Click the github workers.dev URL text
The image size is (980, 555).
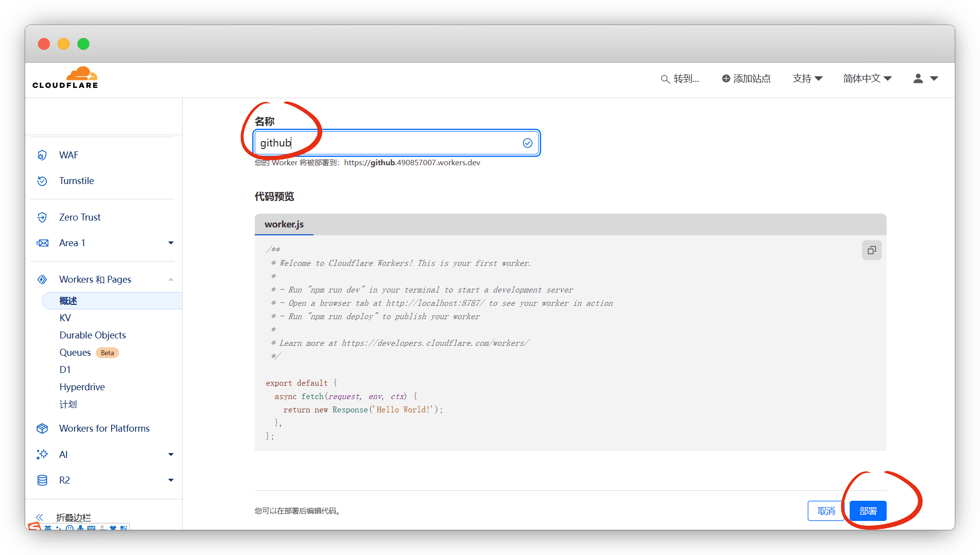pyautogui.click(x=412, y=163)
